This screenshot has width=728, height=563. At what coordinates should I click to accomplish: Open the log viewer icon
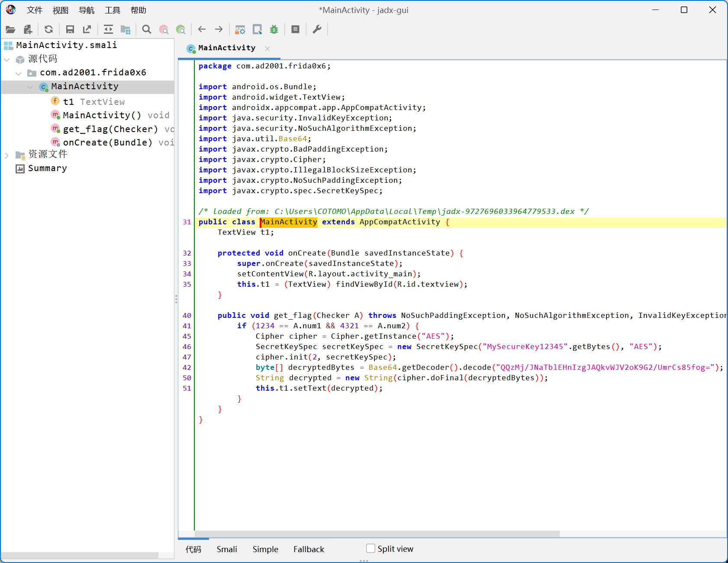click(295, 29)
